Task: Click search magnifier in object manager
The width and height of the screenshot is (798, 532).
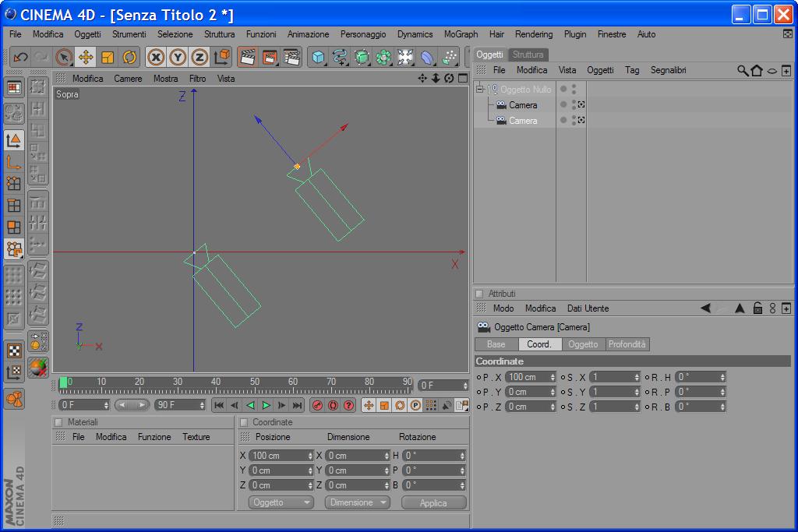Action: (743, 70)
